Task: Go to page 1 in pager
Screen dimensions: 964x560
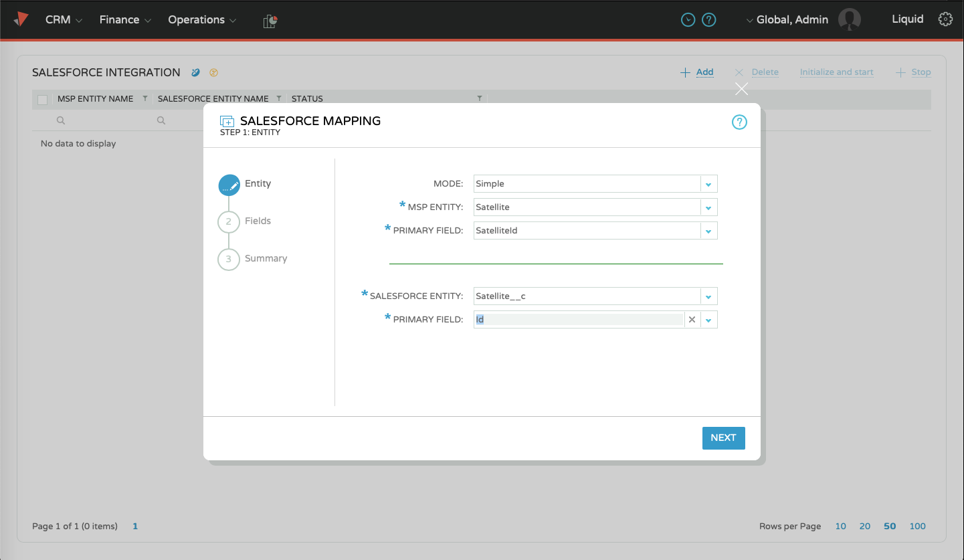Action: (x=135, y=527)
